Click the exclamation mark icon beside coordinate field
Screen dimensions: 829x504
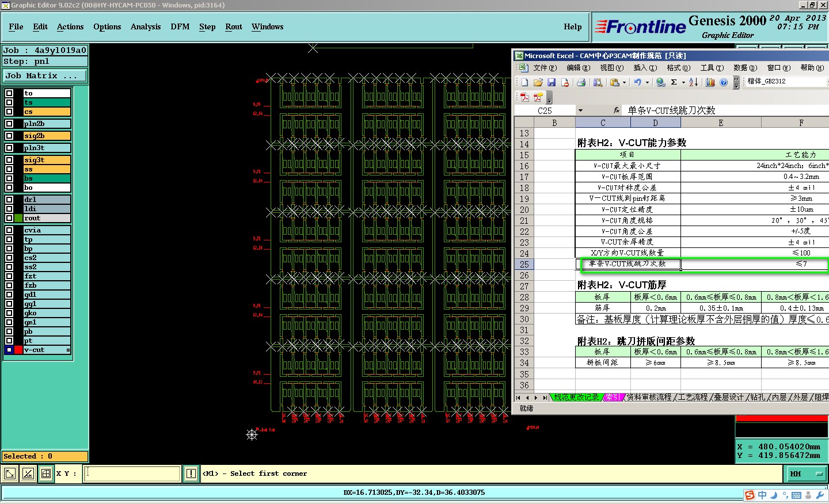tap(191, 474)
